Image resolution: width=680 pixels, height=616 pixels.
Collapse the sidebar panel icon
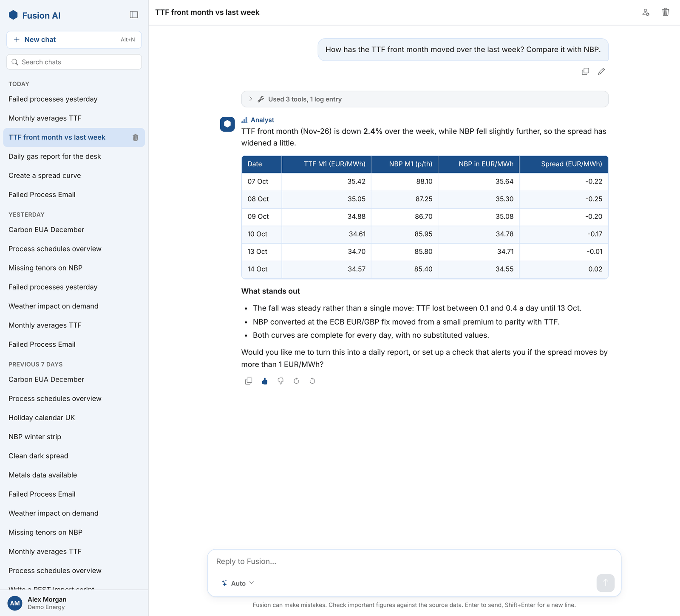coord(134,15)
